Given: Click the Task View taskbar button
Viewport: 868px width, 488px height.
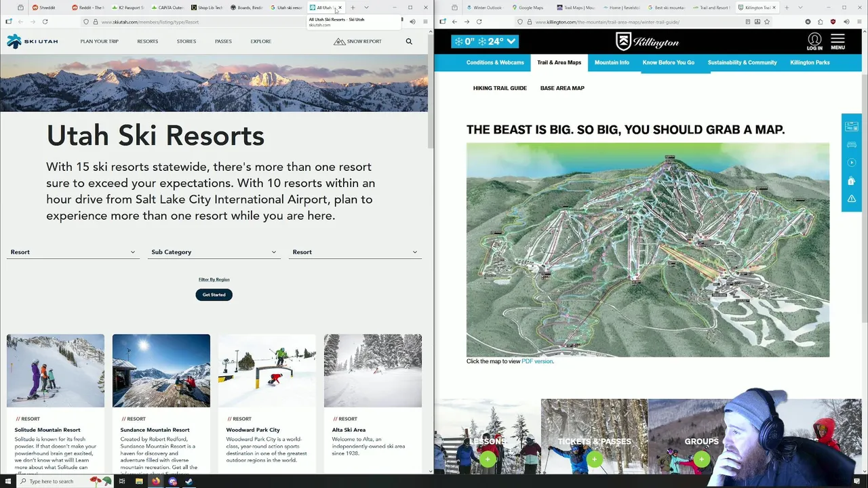Looking at the screenshot, I should coord(122,481).
